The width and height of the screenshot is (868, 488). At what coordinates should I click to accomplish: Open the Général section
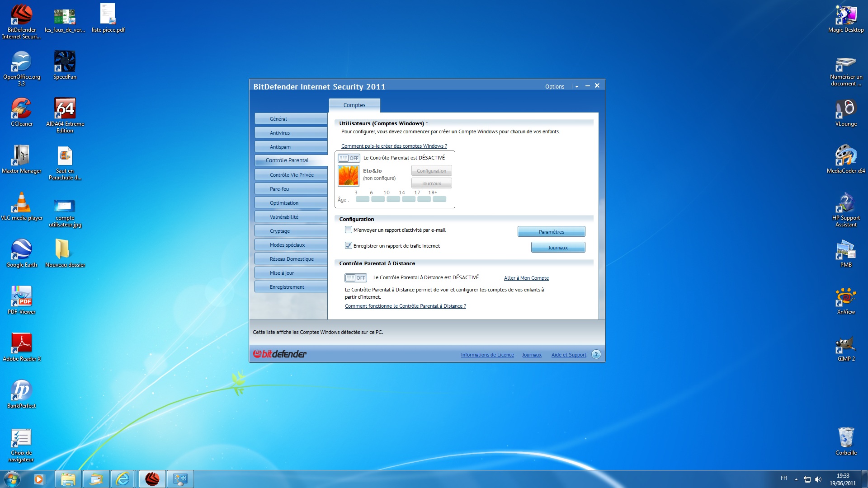[x=291, y=118]
